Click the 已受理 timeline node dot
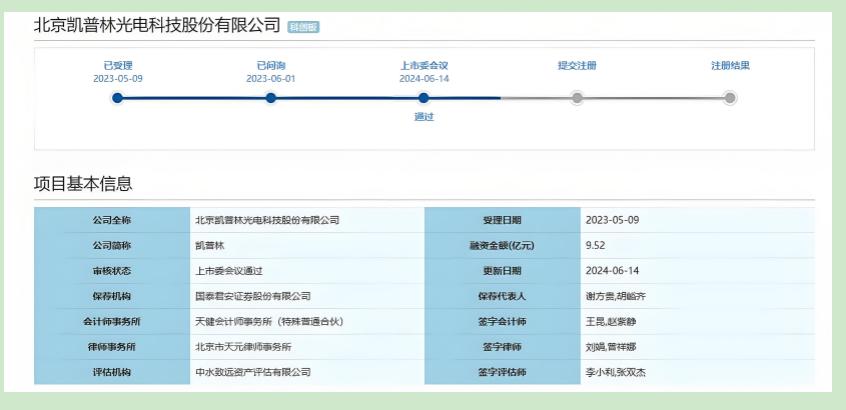 click(118, 98)
